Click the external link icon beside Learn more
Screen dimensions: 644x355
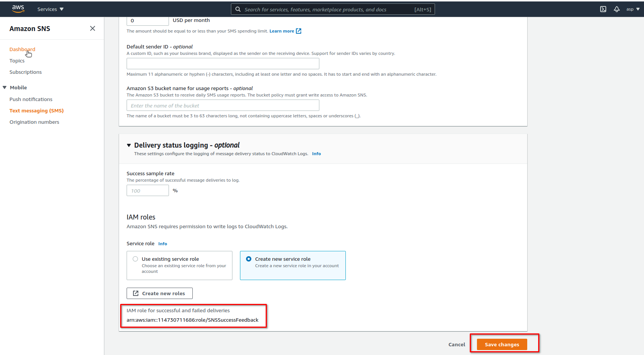pos(299,31)
